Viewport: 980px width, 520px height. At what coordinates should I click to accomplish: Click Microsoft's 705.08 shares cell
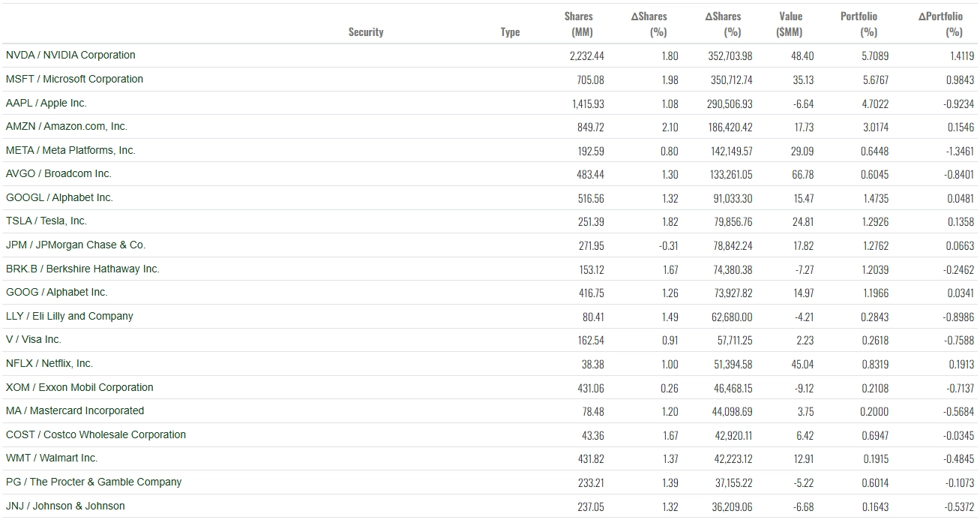[590, 80]
